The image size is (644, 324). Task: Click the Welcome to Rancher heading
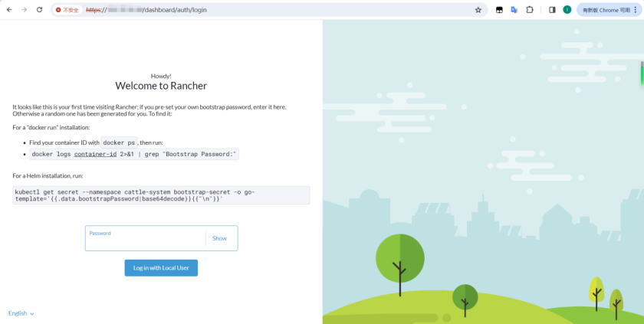pos(161,86)
